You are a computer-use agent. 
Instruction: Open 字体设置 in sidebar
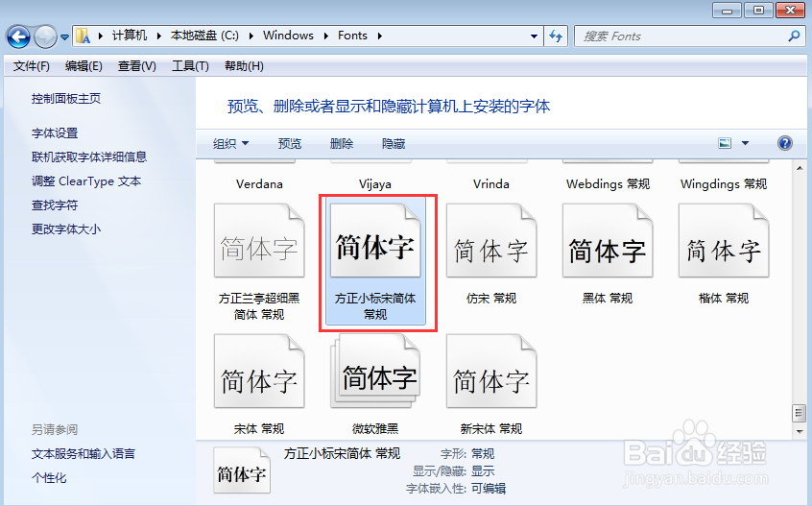point(55,133)
